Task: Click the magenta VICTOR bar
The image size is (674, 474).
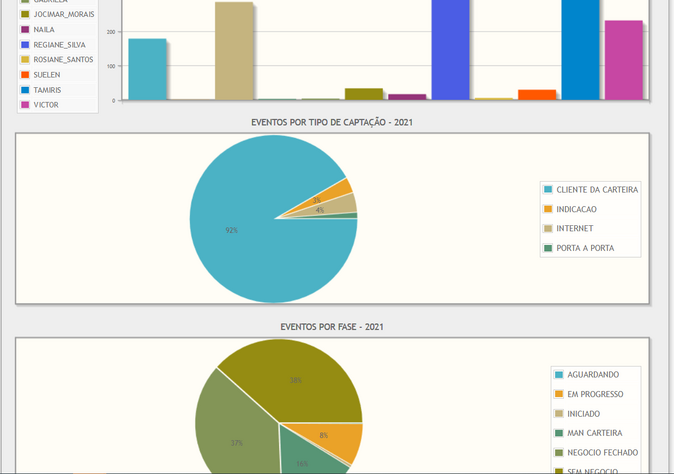Action: click(624, 60)
